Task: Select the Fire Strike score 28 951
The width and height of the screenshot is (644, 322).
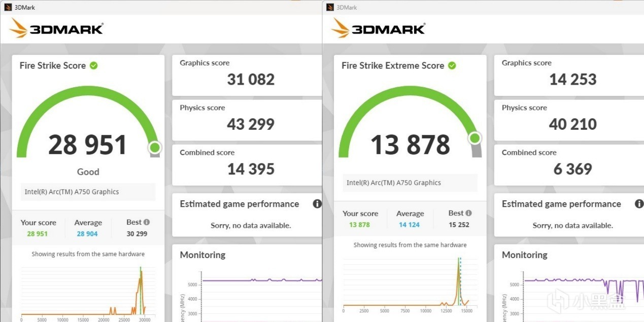Action: coord(87,145)
